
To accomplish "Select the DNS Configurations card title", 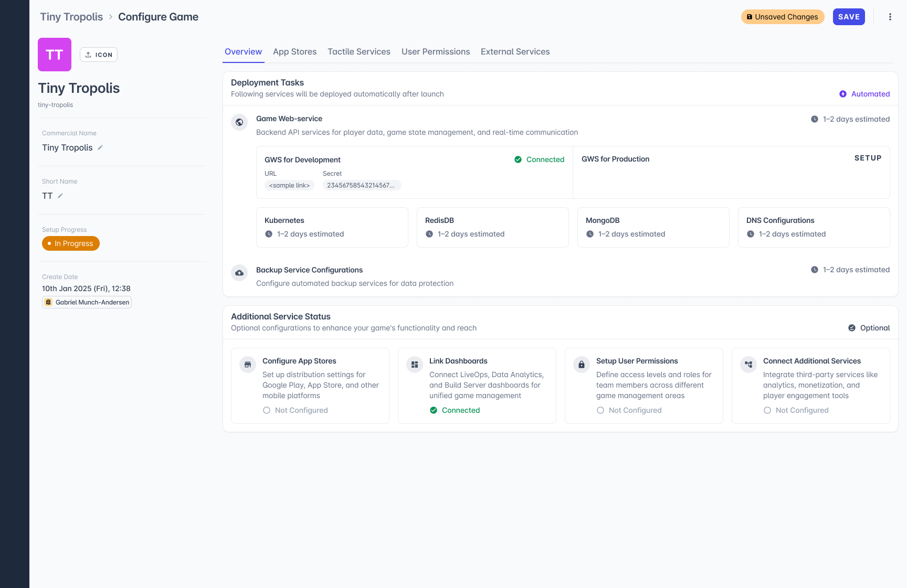I will (x=781, y=220).
